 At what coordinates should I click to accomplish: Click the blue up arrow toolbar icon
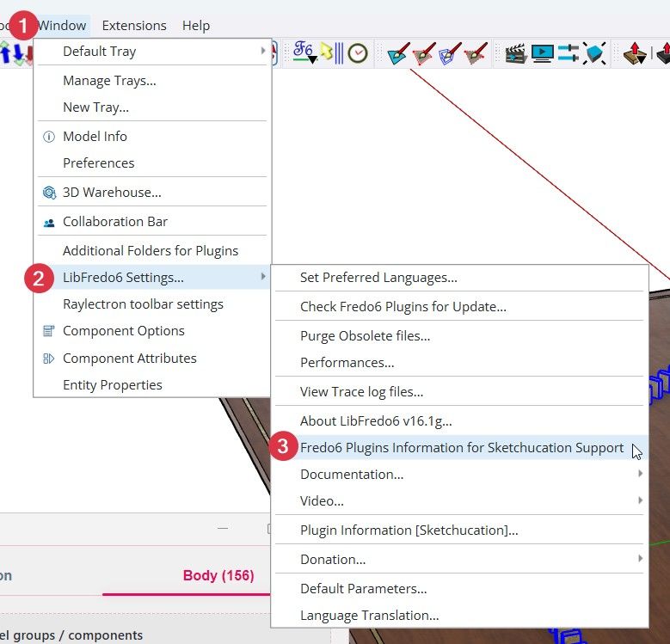point(5,53)
